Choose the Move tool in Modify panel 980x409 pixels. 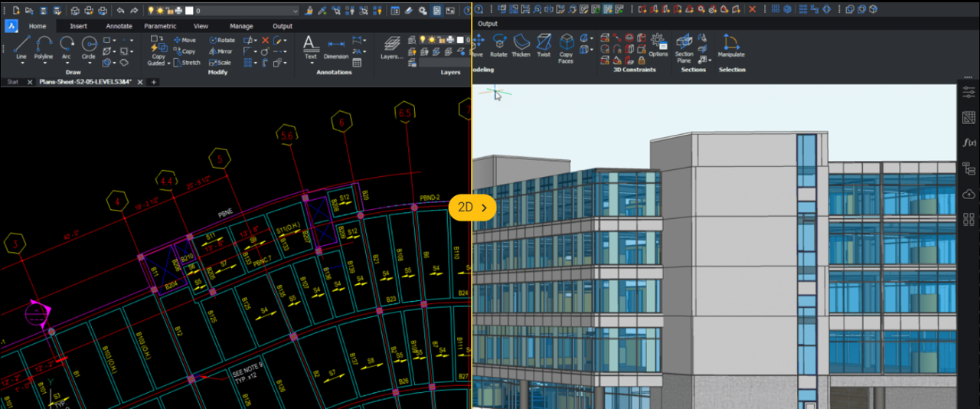185,40
